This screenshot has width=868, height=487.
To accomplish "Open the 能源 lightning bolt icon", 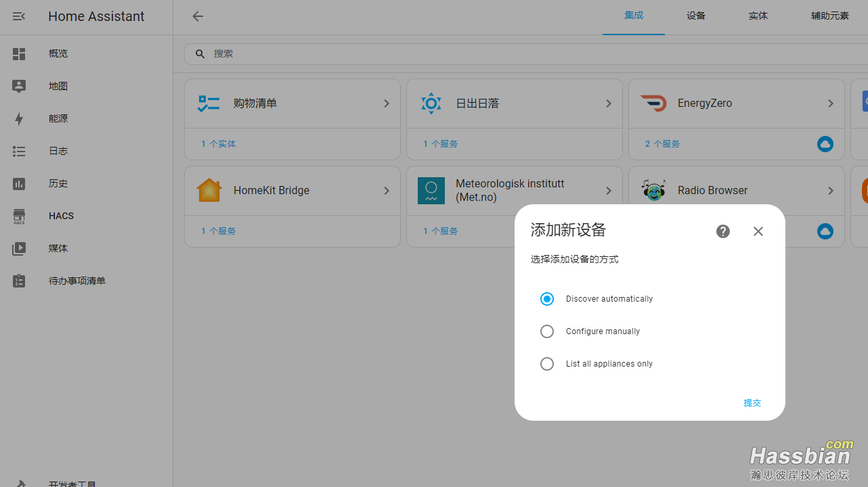I will pos(19,119).
